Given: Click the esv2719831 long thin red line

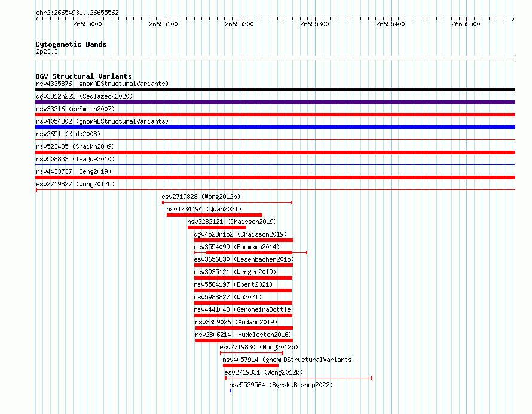Looking at the screenshot, I should 298,378.
